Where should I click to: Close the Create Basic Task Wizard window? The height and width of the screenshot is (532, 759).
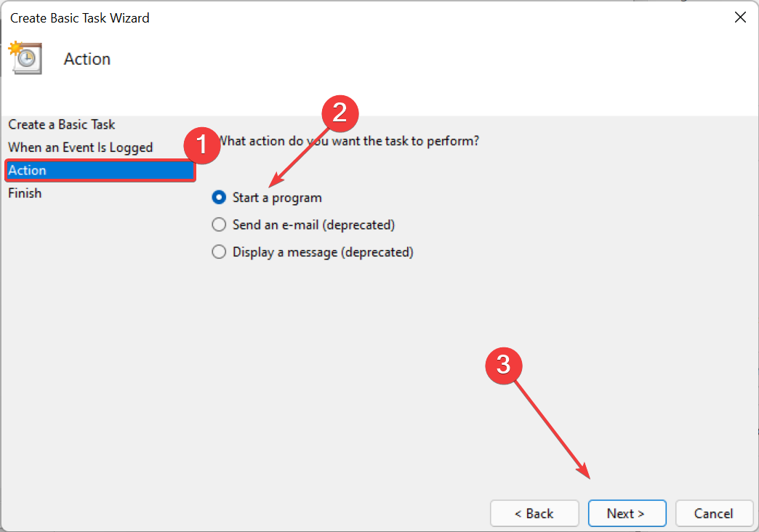point(740,17)
